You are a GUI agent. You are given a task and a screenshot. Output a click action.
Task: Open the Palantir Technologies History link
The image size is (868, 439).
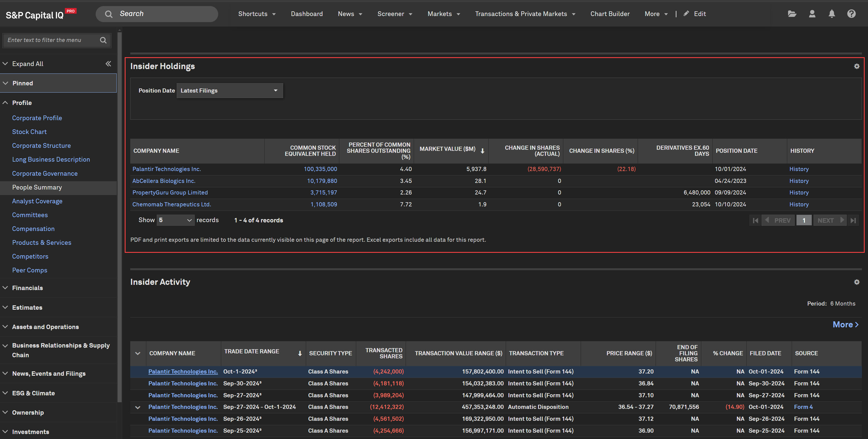[799, 169]
